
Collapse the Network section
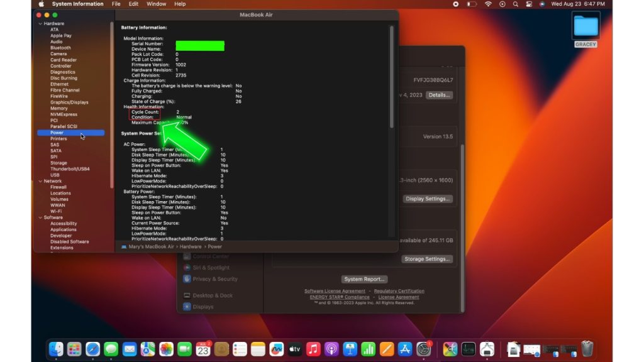[40, 181]
